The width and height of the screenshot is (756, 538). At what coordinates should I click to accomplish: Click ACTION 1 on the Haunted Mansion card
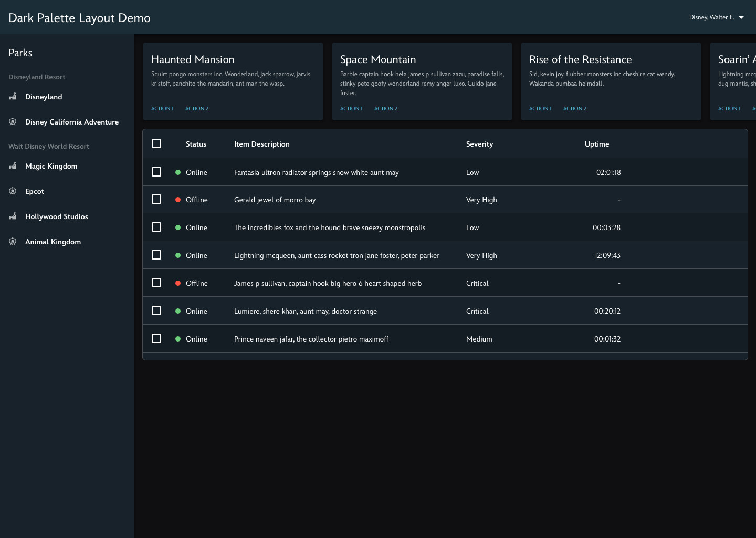click(x=162, y=108)
